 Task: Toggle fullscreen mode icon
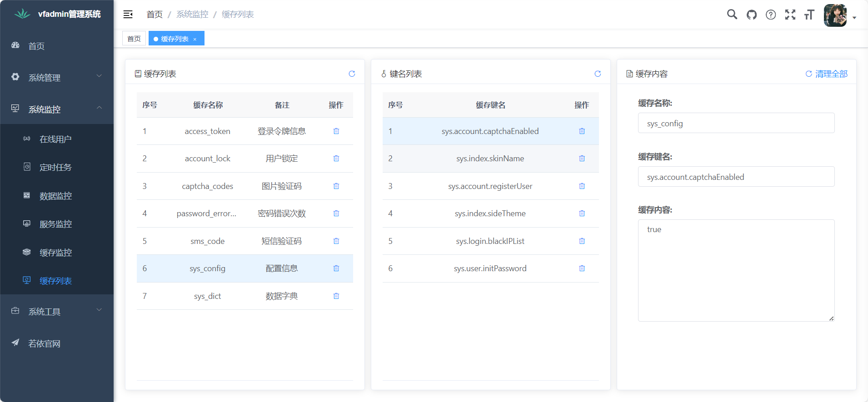click(x=790, y=15)
